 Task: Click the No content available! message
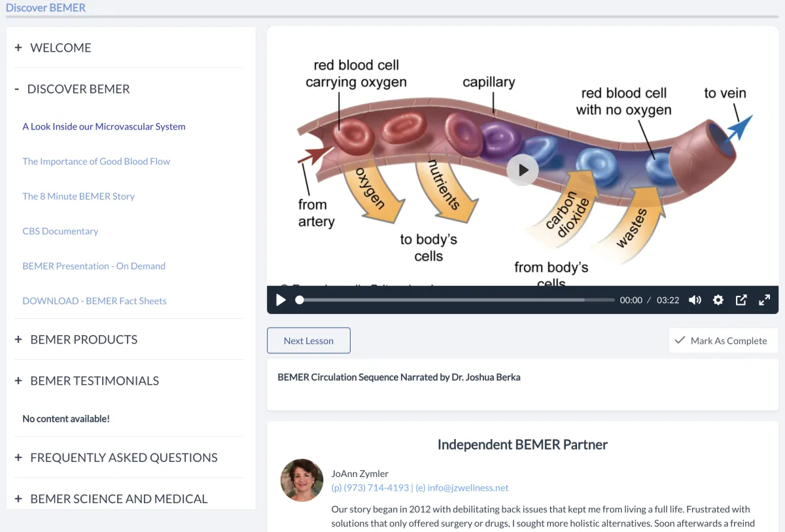66,419
